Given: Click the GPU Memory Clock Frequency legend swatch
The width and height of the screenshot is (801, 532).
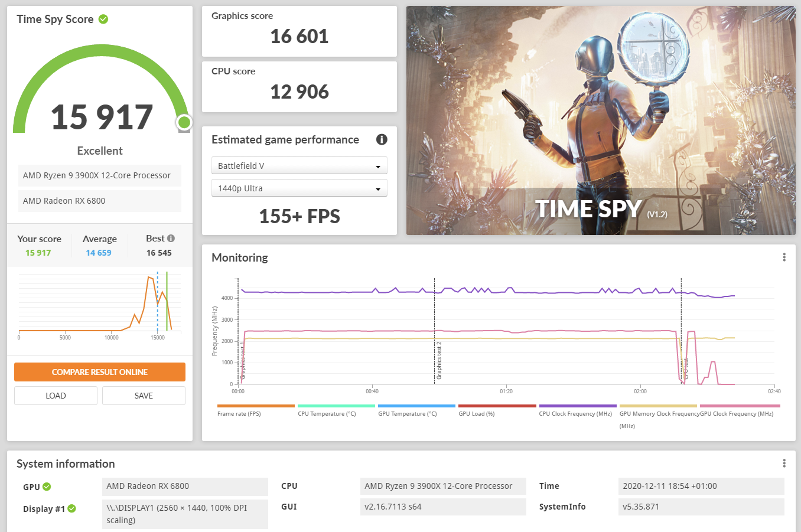Looking at the screenshot, I should (658, 406).
